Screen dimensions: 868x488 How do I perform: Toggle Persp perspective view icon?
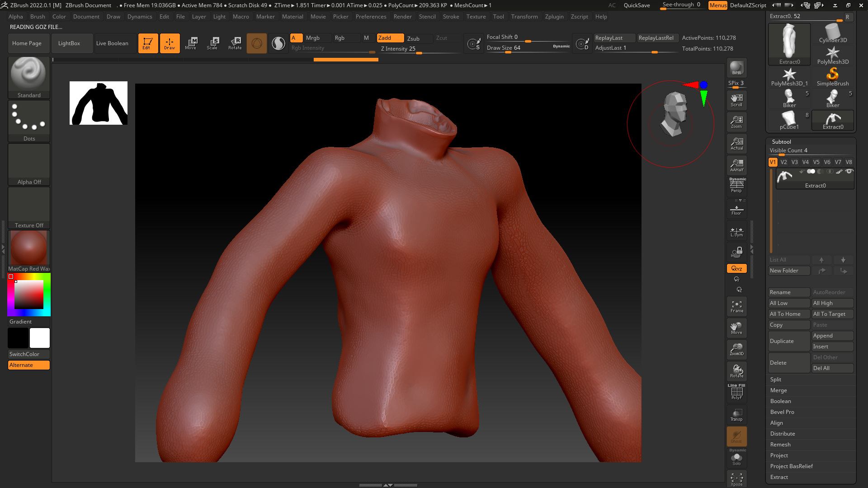coord(736,185)
